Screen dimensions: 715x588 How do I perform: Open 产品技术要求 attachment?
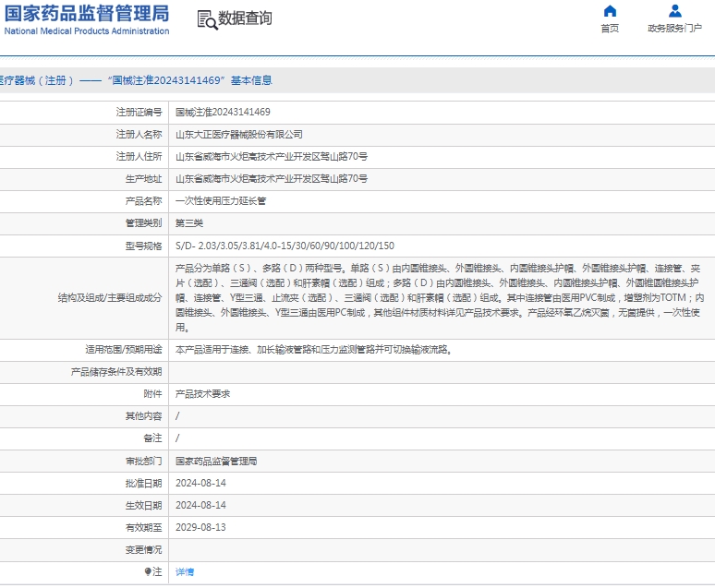203,394
